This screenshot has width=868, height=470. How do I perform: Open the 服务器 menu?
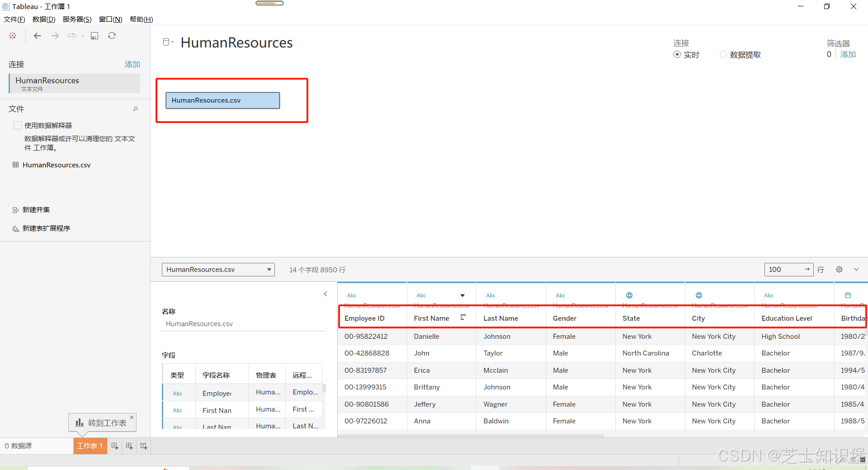(x=77, y=19)
